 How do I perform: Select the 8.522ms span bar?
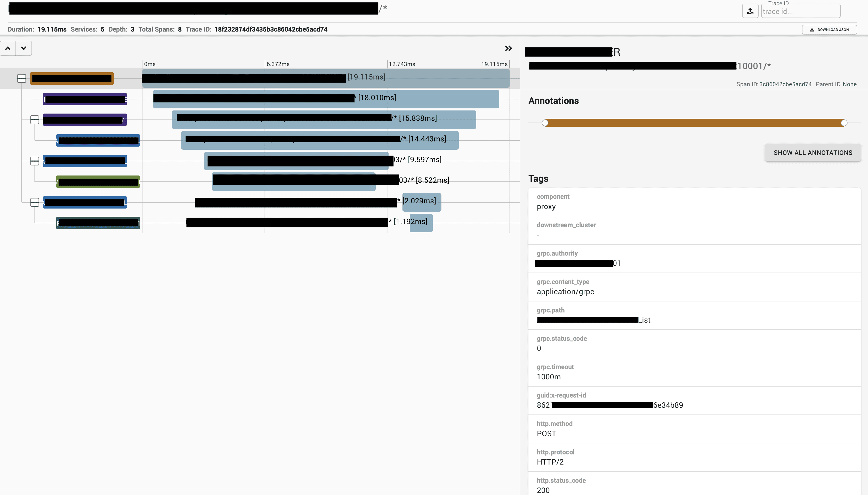click(x=294, y=181)
